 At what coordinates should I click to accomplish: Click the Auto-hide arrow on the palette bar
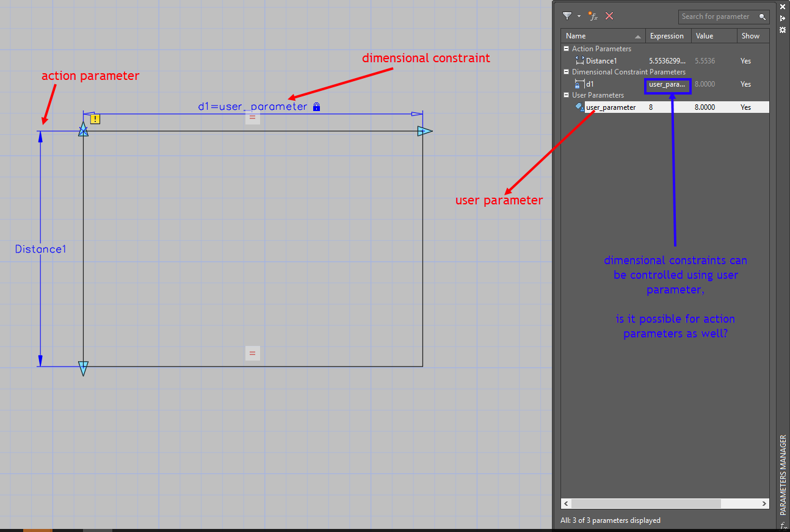782,18
